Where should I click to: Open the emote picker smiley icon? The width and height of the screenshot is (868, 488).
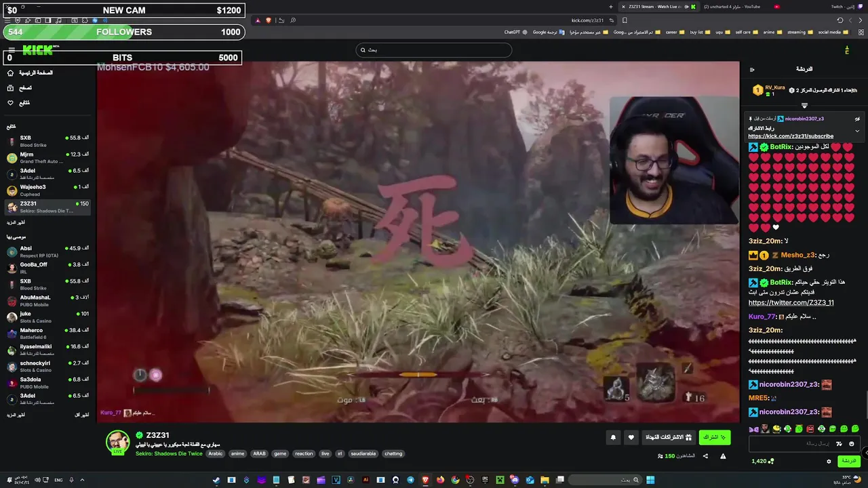(x=852, y=444)
